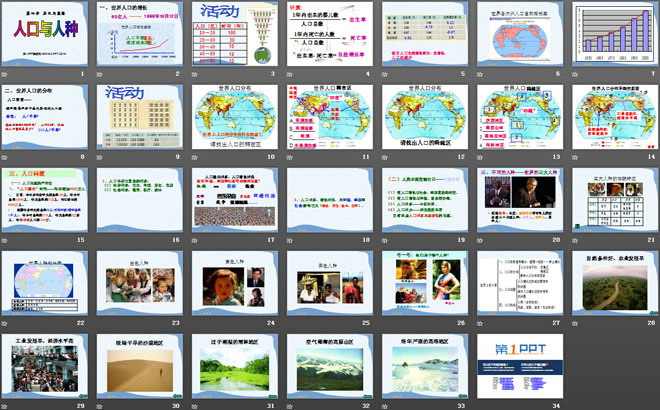Click slide 4 showing birth rate formulas
Image resolution: width=660 pixels, height=410 pixels.
click(325, 35)
